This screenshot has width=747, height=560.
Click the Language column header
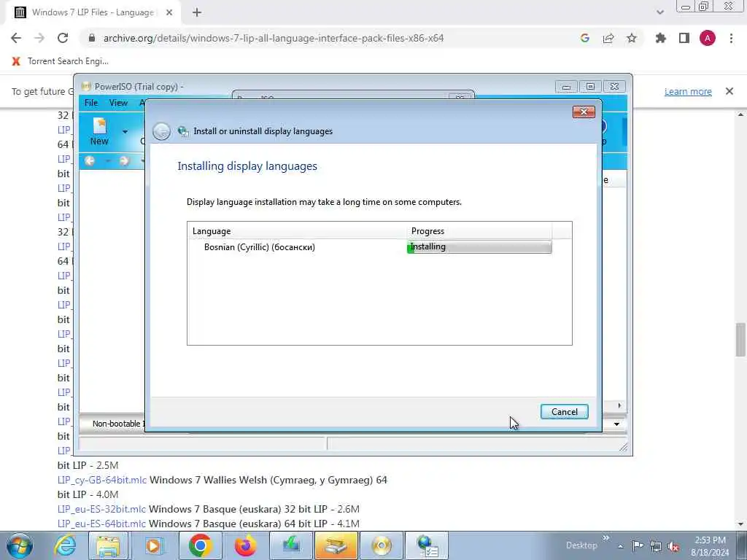click(298, 231)
